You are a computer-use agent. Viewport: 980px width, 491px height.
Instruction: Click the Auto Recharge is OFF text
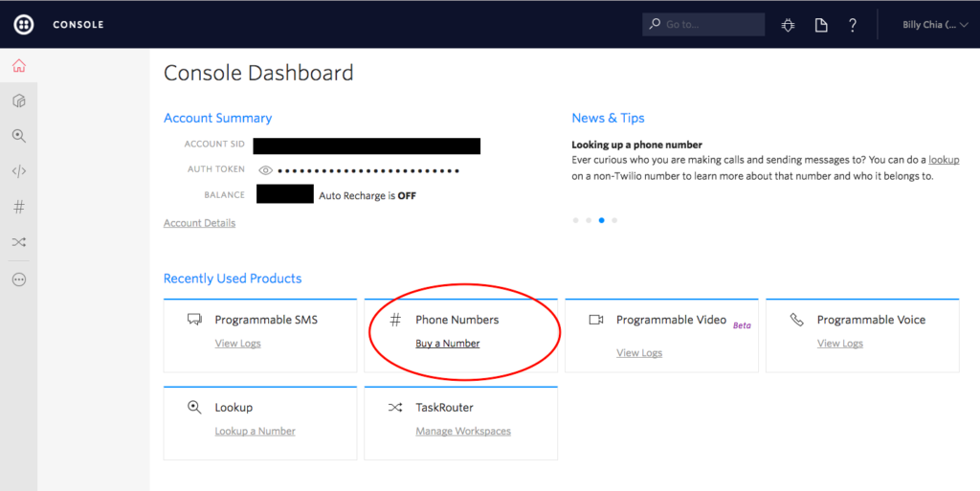(367, 196)
